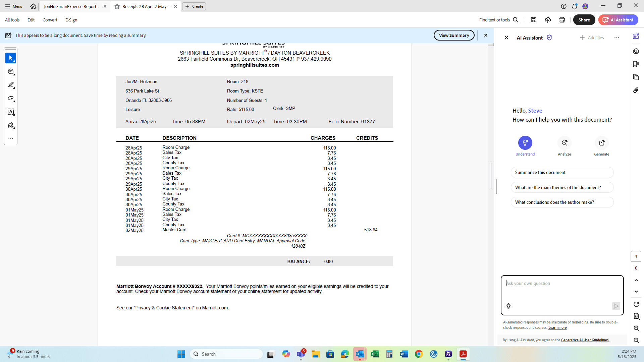Click the Create new button
644x362 pixels.
pyautogui.click(x=194, y=6)
